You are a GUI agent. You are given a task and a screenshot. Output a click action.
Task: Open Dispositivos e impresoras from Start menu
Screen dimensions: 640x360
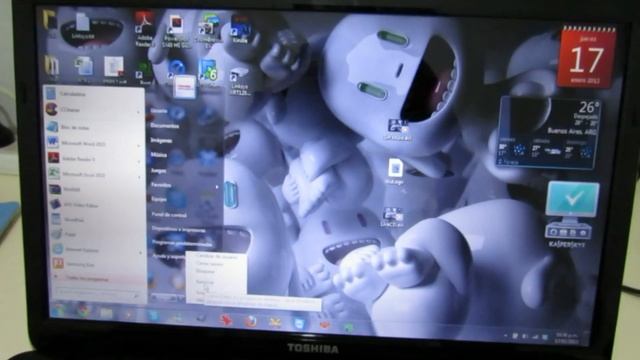pyautogui.click(x=178, y=229)
